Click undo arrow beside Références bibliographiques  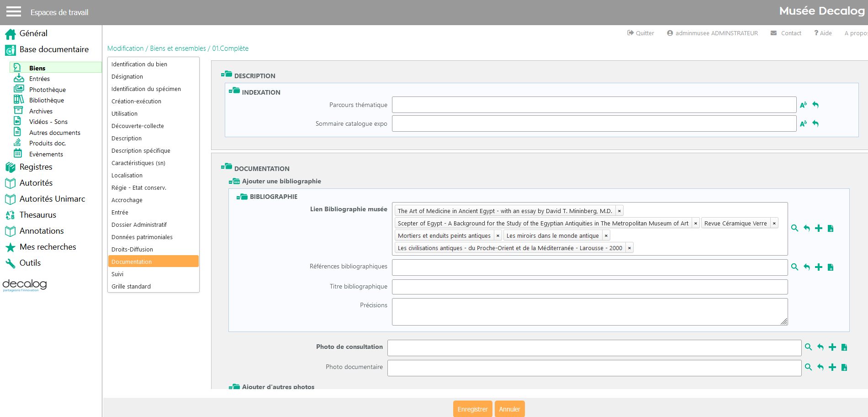[x=807, y=267]
